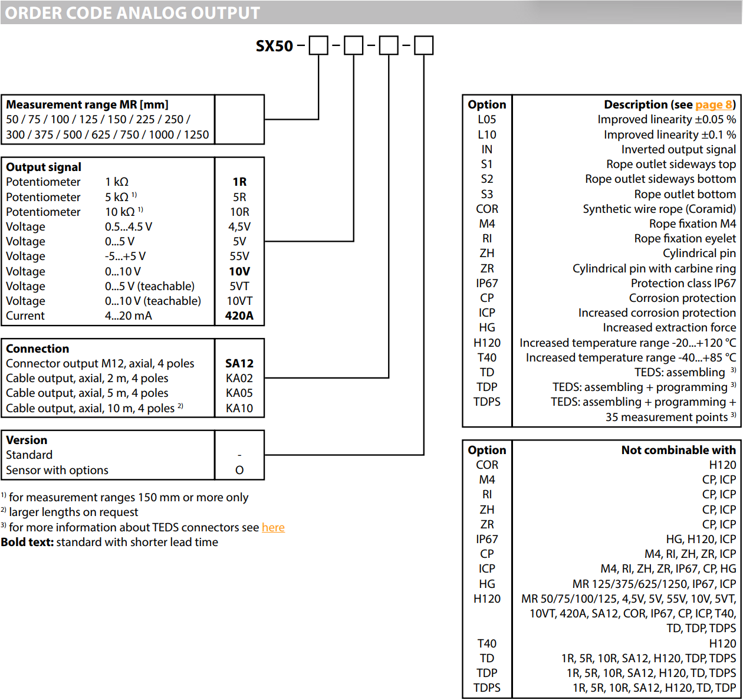Click the '0...10 V (teachable)' entry
This screenshot has width=743, height=700.
pos(153,301)
